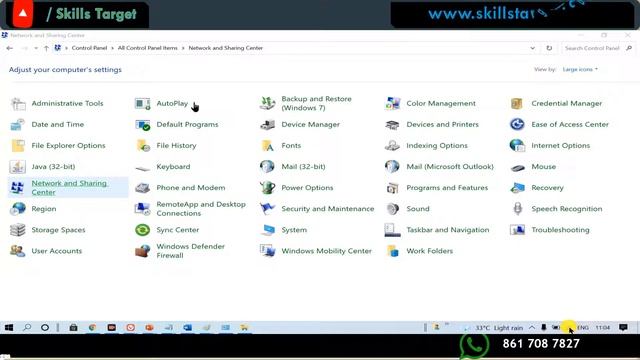640x360 pixels.
Task: Open the Keyboard icon
Action: coord(142,167)
